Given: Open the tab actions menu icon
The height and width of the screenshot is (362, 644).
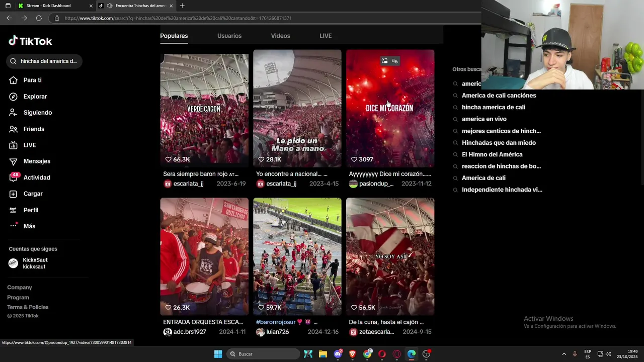Looking at the screenshot, I should pos(8,6).
